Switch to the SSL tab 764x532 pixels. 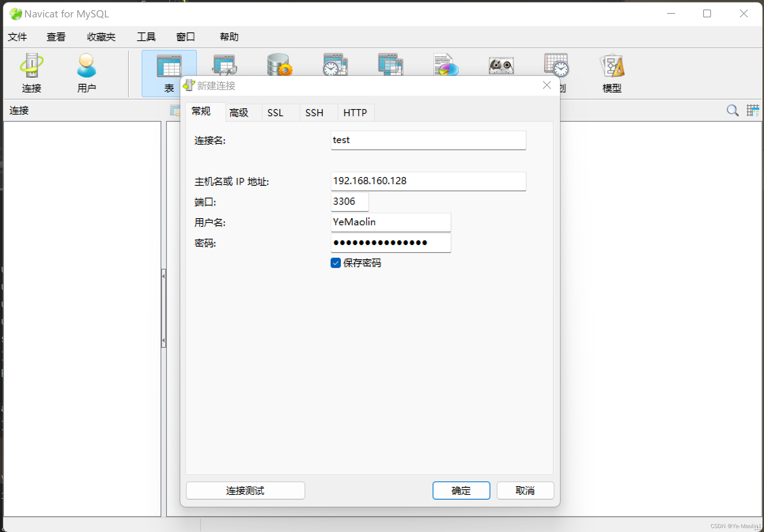click(x=275, y=113)
